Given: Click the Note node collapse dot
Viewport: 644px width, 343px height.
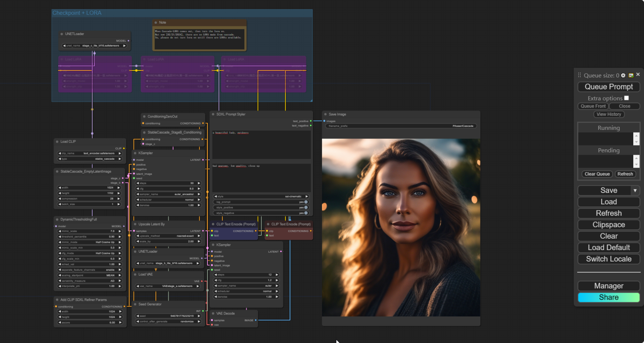Looking at the screenshot, I should (156, 23).
